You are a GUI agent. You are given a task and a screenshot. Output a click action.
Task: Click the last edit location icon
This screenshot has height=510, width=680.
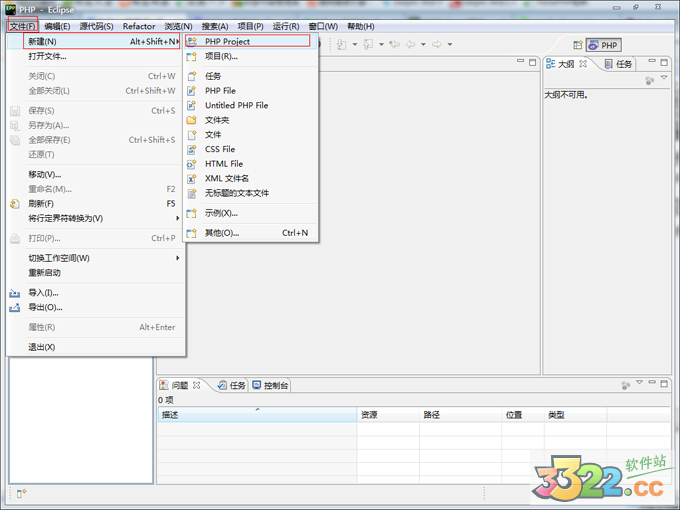coord(394,44)
